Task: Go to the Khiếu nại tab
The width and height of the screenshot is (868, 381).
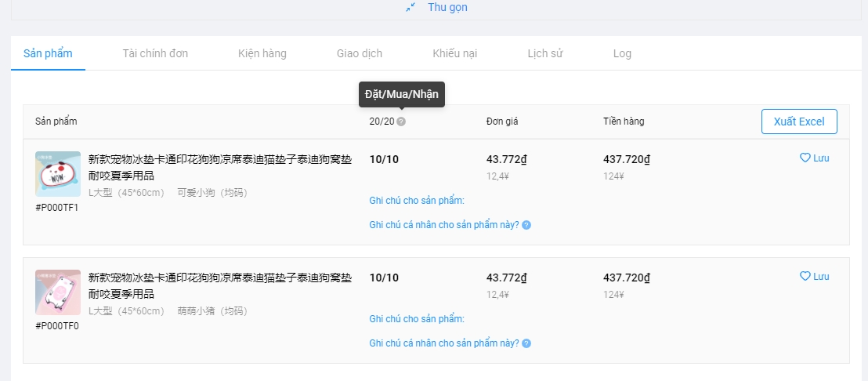Action: click(454, 53)
